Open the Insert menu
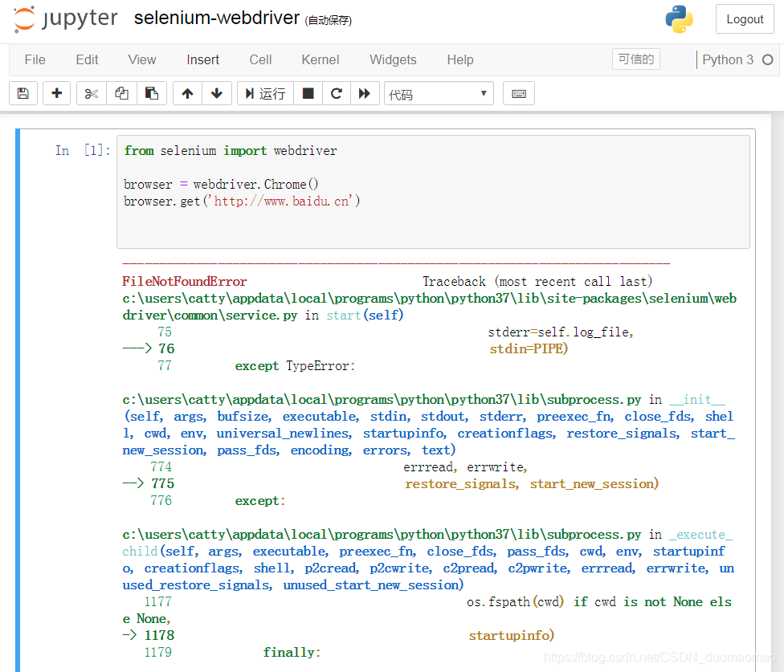This screenshot has height=672, width=784. click(x=202, y=60)
